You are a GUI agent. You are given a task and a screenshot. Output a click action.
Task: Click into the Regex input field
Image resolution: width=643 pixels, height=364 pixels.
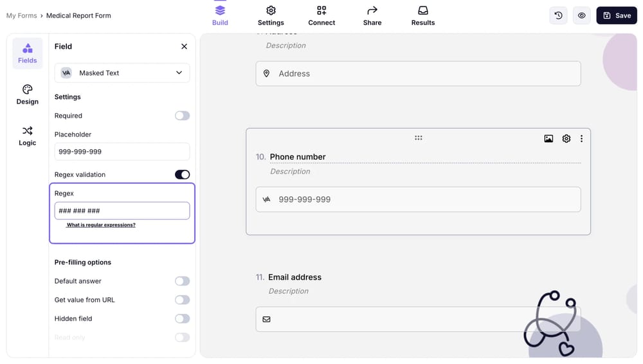coord(122,210)
